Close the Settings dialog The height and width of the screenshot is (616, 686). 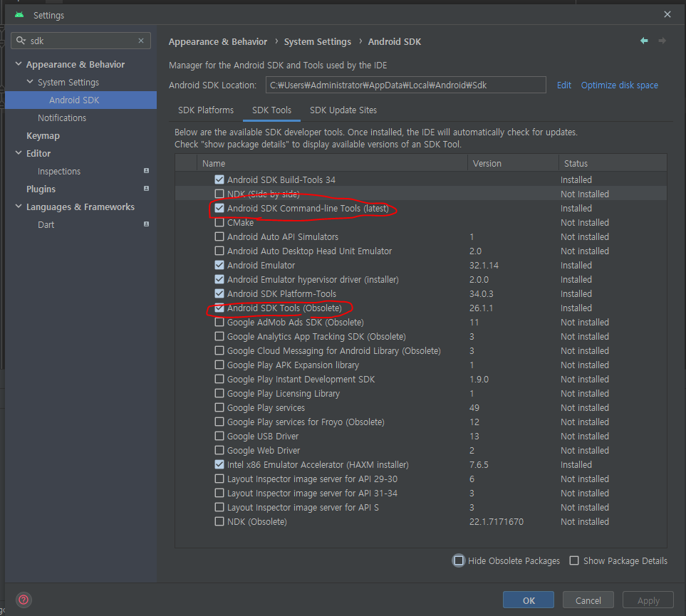tap(667, 14)
